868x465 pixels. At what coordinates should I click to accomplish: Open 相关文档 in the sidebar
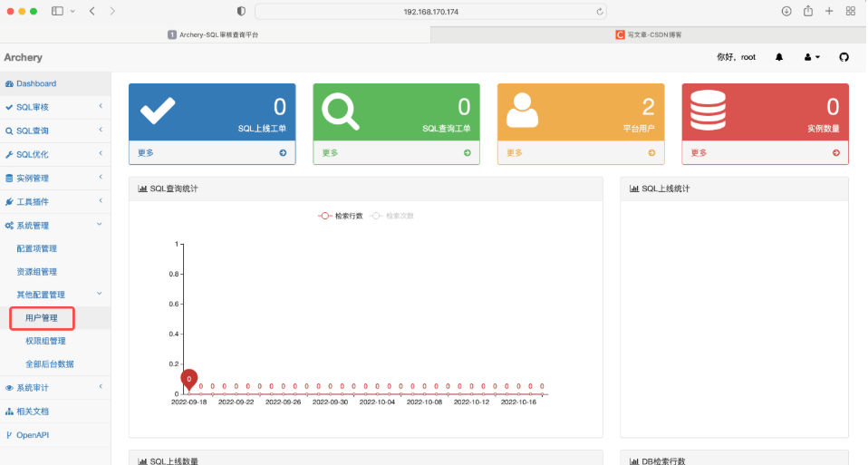point(55,412)
